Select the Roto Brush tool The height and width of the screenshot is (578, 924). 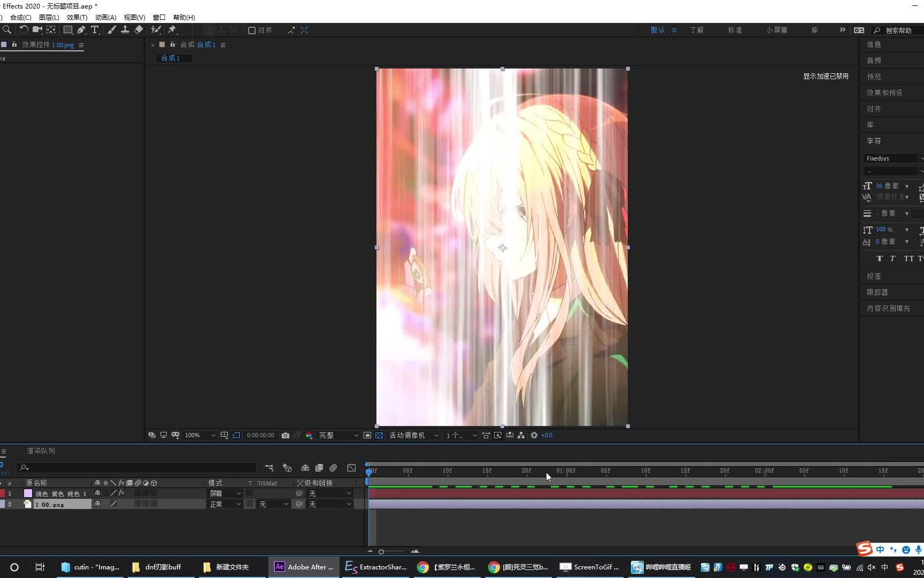[x=156, y=30]
